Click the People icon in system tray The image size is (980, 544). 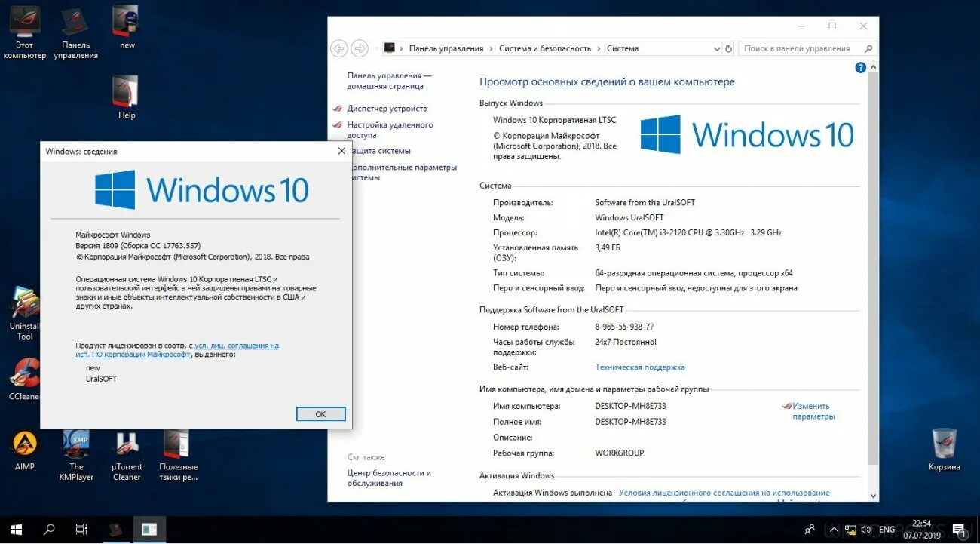click(810, 530)
